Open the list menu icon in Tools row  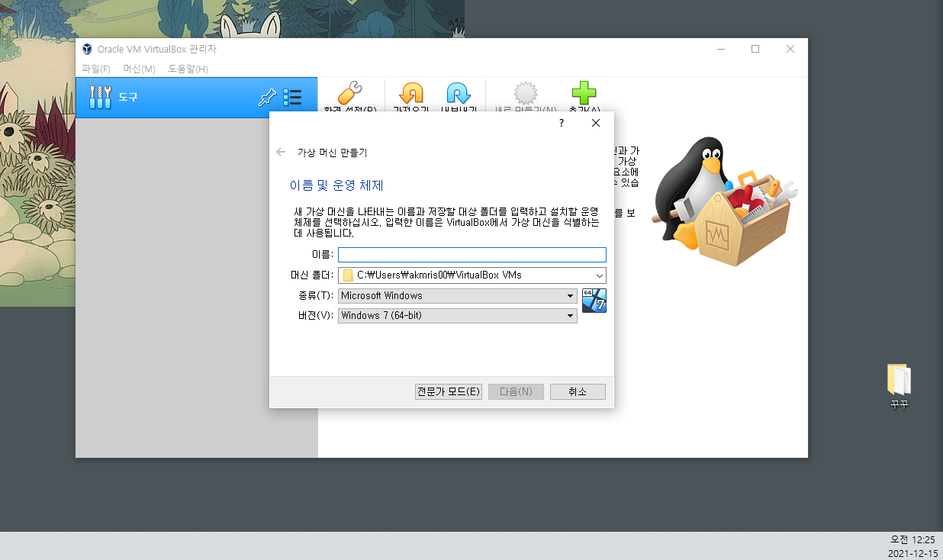coord(292,97)
